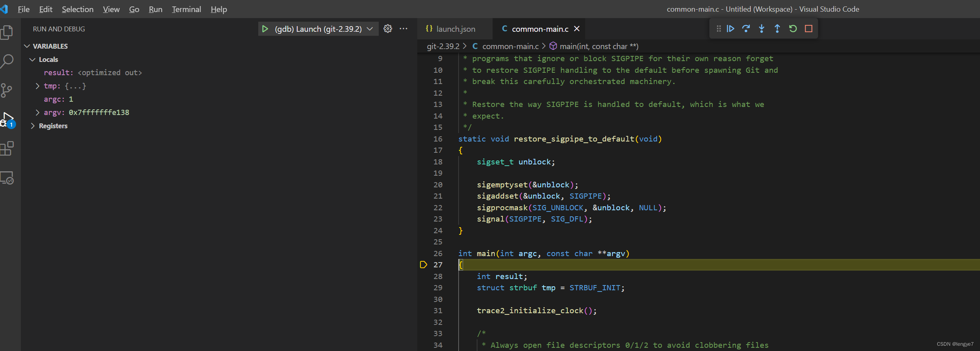This screenshot has width=980, height=351.
Task: Open debug views more actions ellipsis
Action: (x=403, y=29)
